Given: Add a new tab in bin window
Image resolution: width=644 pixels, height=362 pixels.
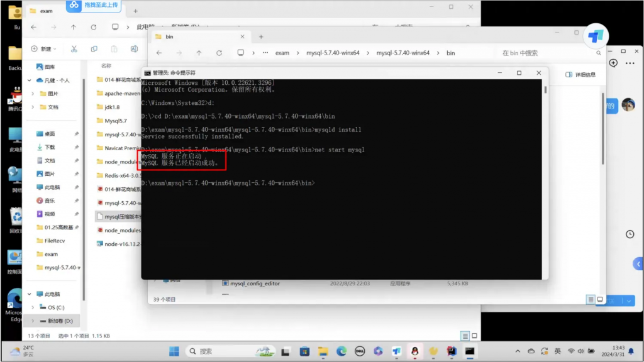Looking at the screenshot, I should point(261,36).
